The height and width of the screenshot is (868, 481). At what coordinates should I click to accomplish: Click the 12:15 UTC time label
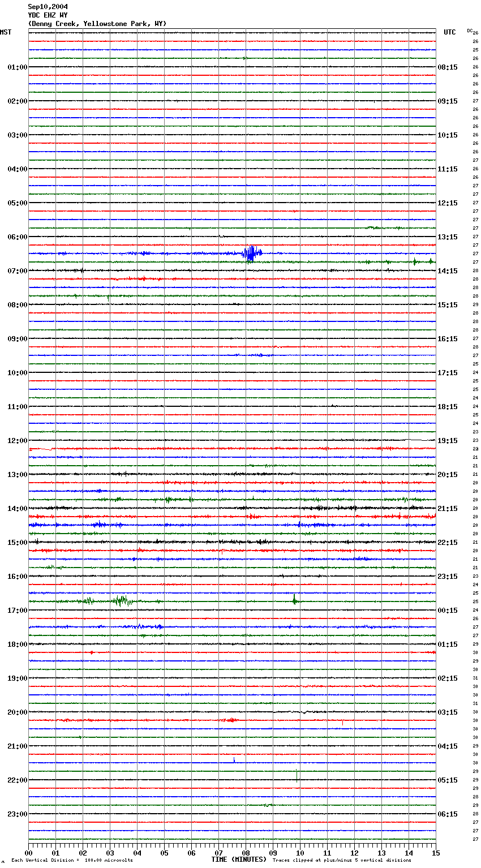coord(448,203)
